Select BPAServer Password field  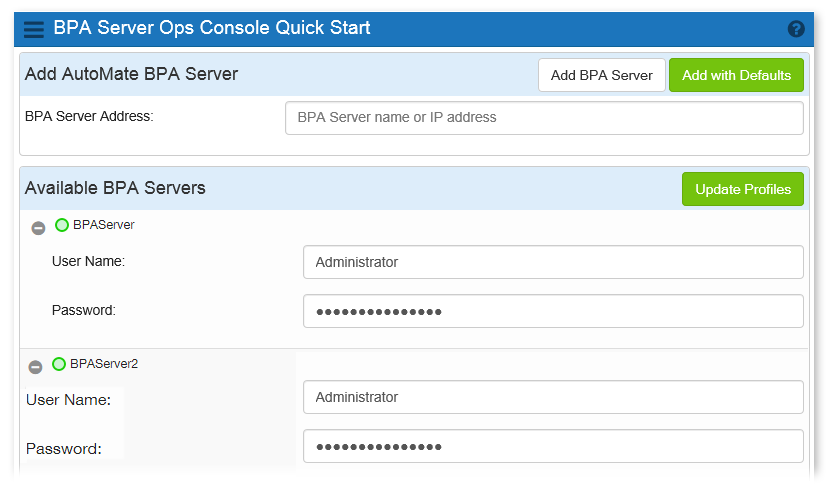(553, 311)
